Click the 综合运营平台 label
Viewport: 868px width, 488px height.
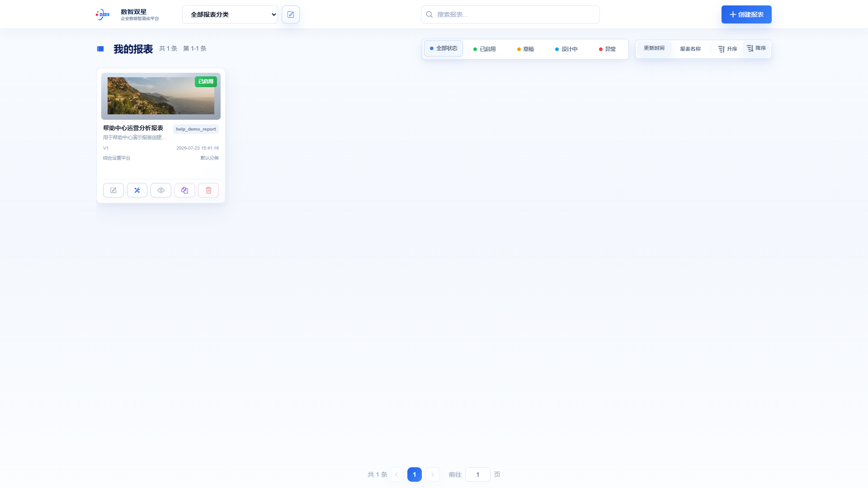click(x=117, y=158)
